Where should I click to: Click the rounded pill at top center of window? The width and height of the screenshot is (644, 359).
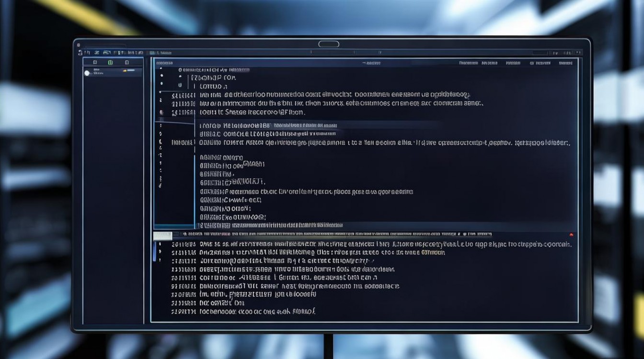pyautogui.click(x=329, y=44)
